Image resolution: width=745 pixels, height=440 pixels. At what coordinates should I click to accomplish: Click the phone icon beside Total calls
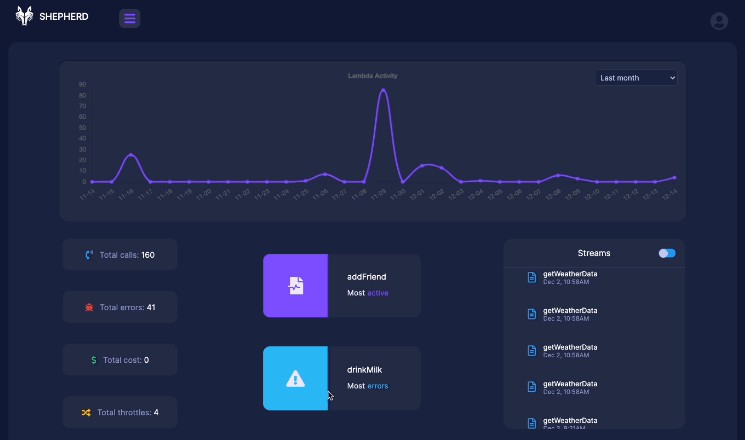click(89, 255)
